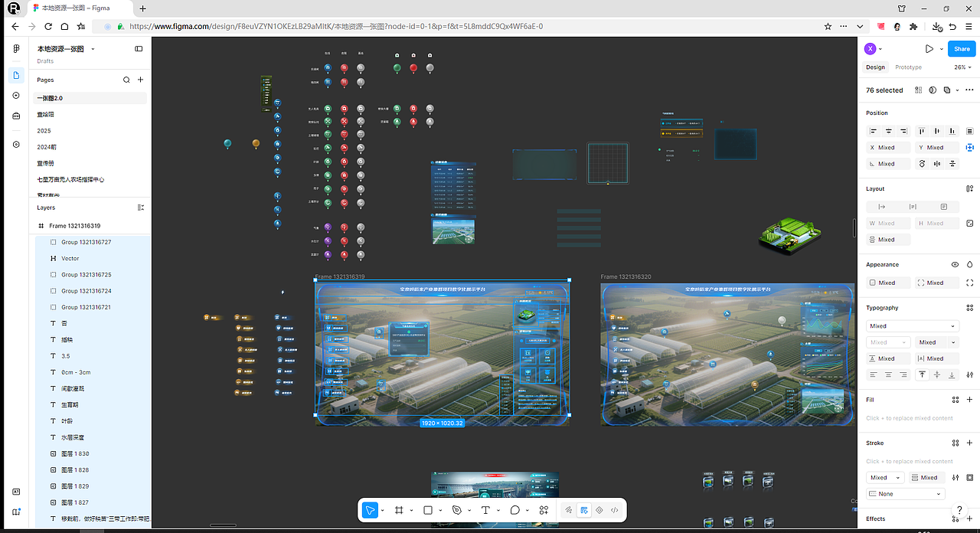Present prototype with the play icon
The width and height of the screenshot is (980, 533).
coord(929,49)
